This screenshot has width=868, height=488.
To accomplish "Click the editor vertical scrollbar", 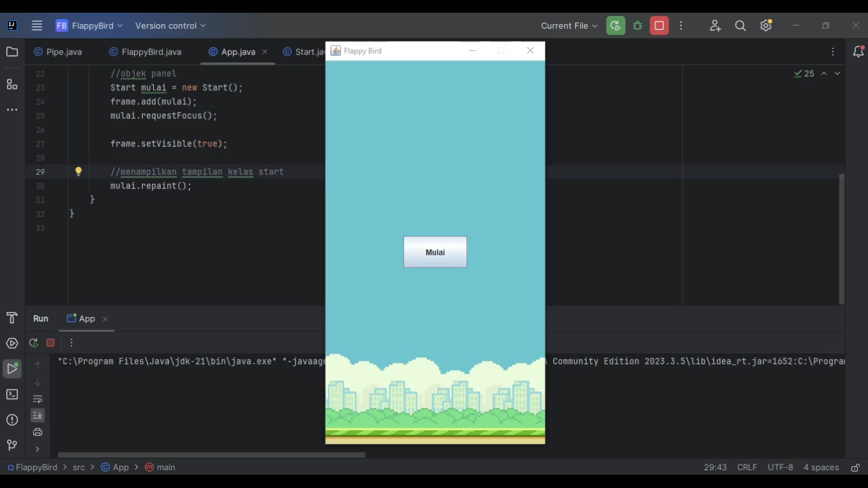I will [842, 239].
